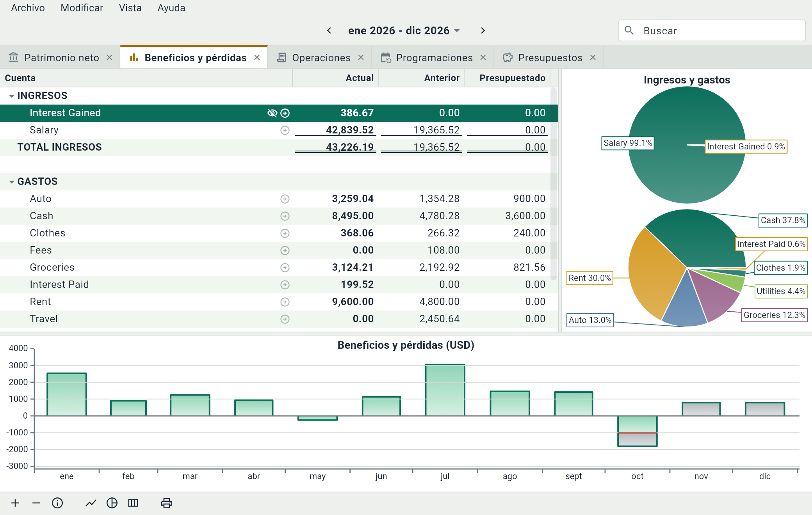Image resolution: width=812 pixels, height=515 pixels.
Task: Open the Ayuda menu
Action: (x=171, y=8)
